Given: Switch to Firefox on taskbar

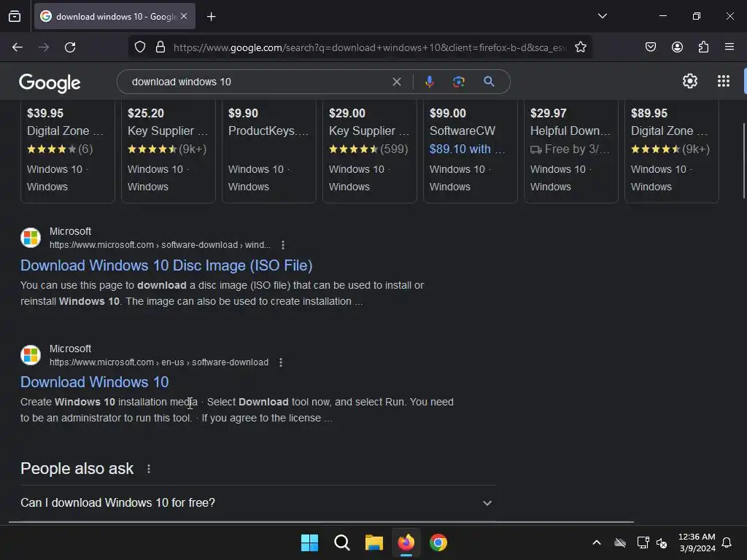Looking at the screenshot, I should tap(406, 542).
